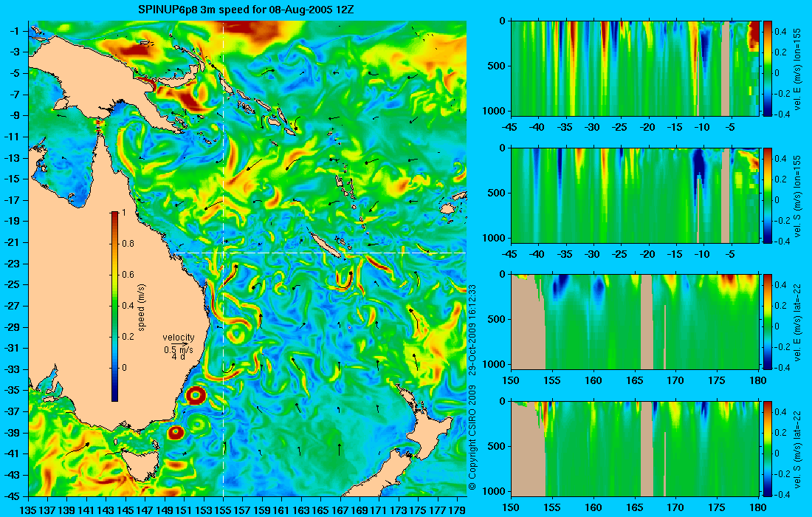
Task: Click the large red eddy near 35S 152E
Action: click(196, 397)
